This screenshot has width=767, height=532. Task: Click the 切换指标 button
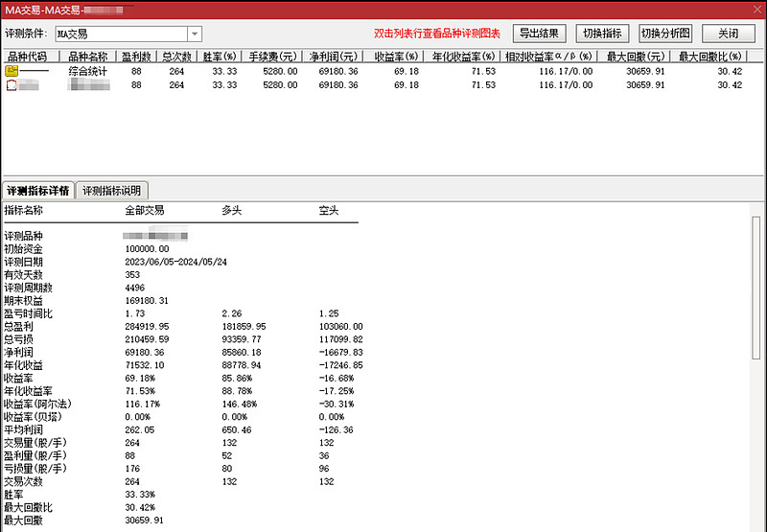tap(602, 34)
